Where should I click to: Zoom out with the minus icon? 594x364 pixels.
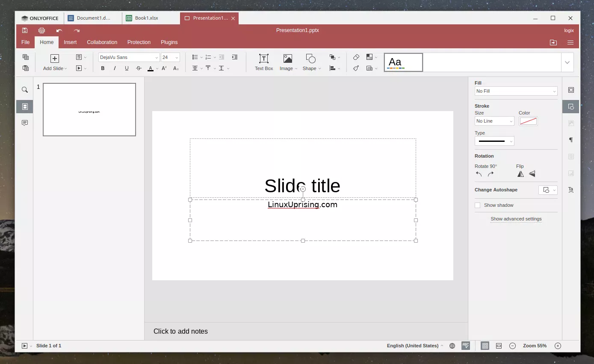[x=512, y=346]
